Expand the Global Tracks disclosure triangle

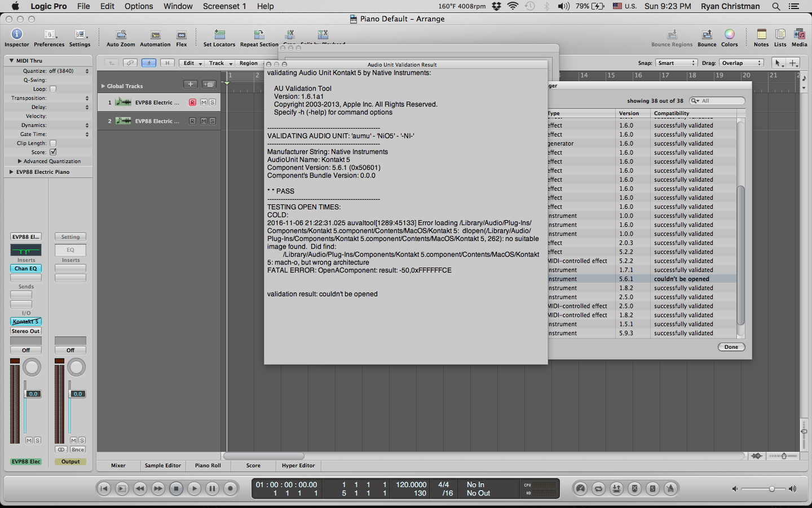[103, 86]
